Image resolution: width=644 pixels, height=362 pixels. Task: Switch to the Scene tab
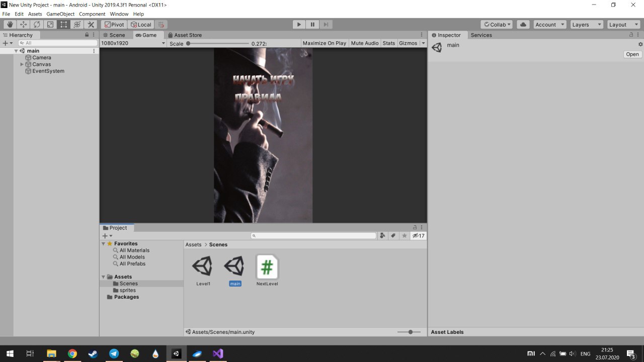[x=114, y=35]
